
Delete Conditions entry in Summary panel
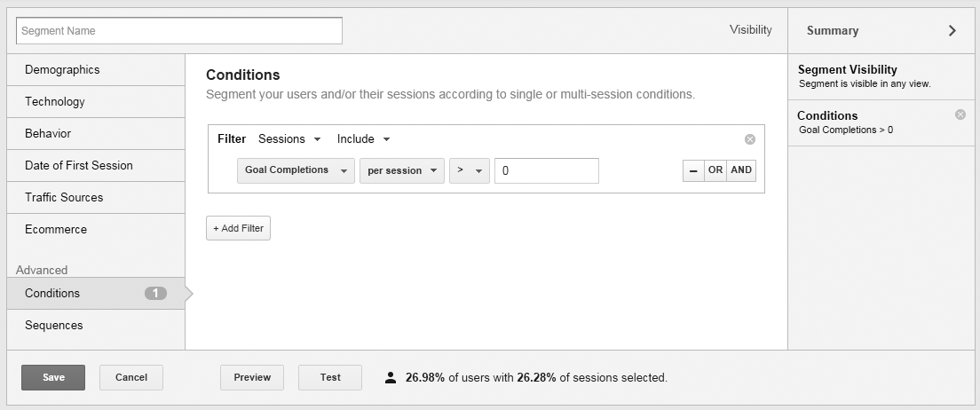click(960, 114)
